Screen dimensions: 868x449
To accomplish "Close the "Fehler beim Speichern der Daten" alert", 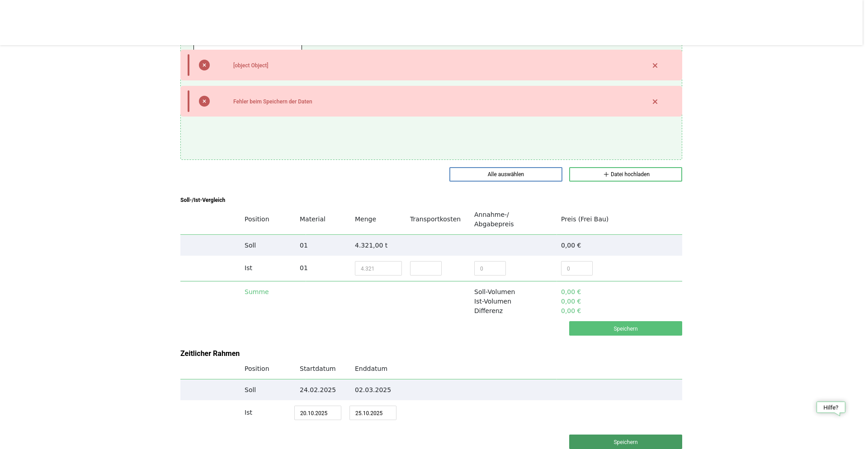I will pyautogui.click(x=655, y=102).
